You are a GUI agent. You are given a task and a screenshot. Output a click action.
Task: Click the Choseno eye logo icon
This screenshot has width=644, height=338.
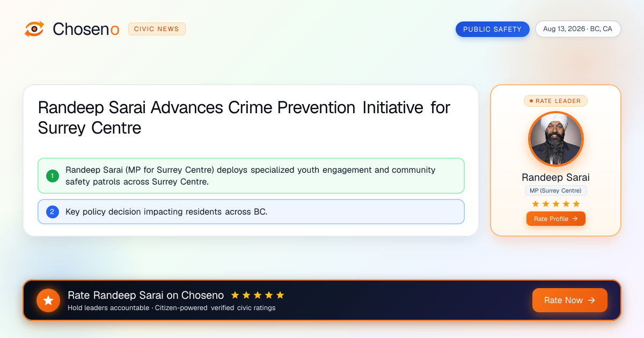click(x=34, y=29)
